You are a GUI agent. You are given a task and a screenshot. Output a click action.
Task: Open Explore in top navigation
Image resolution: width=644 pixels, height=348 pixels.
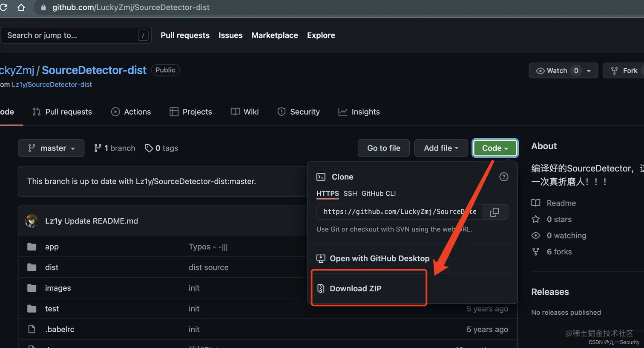pyautogui.click(x=321, y=35)
